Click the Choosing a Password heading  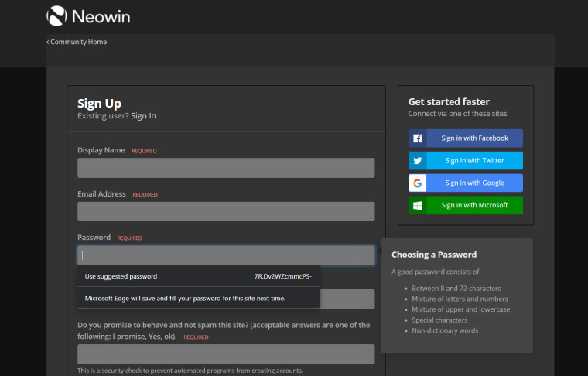[x=434, y=255]
